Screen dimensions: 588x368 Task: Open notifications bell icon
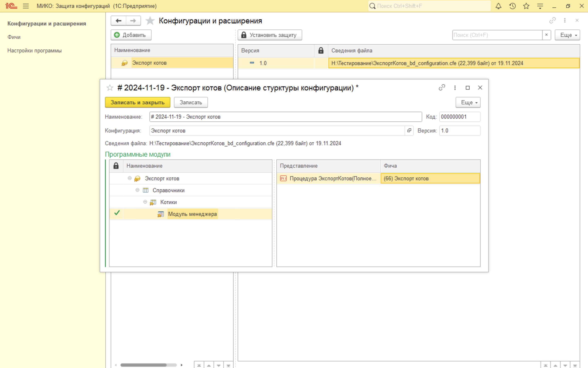(x=498, y=6)
